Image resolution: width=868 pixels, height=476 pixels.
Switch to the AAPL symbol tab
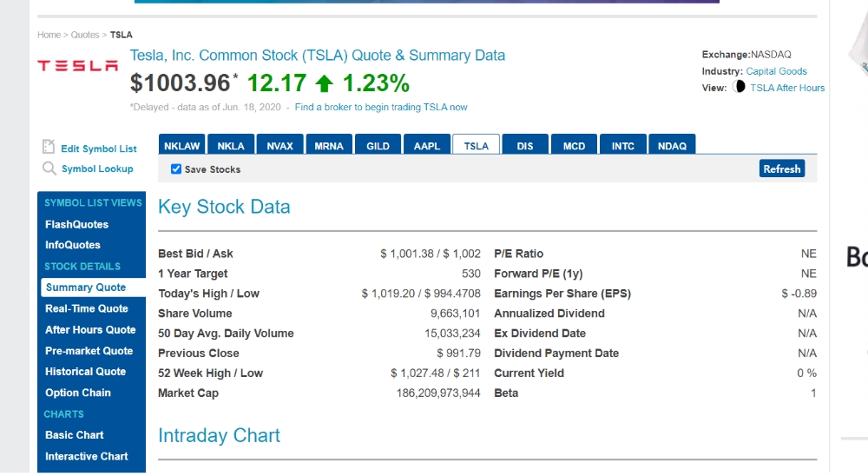(427, 145)
